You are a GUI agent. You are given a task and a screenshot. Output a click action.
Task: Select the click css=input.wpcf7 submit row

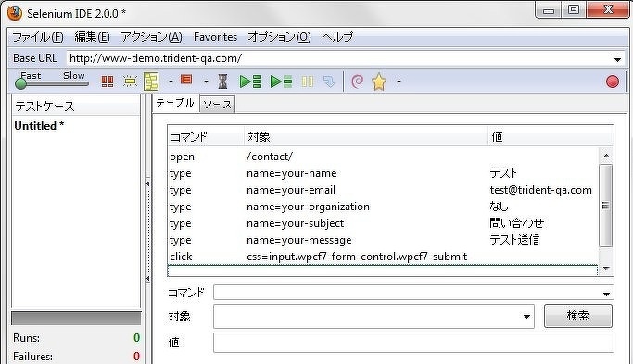[383, 257]
